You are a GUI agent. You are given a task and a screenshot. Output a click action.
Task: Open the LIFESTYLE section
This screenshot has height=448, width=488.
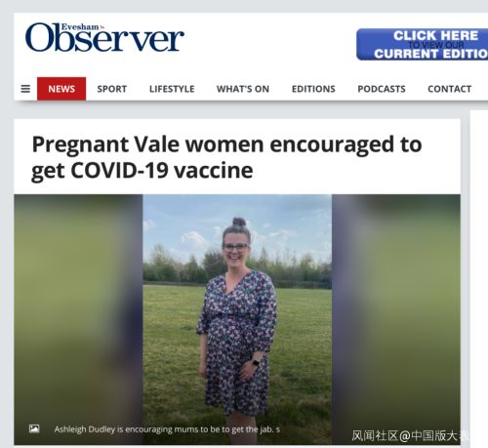click(x=172, y=89)
